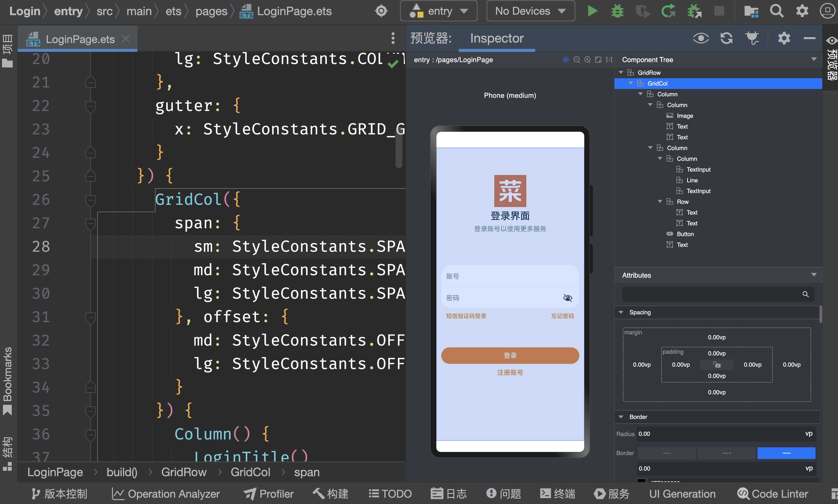Click the Attributes search input field
Viewport: 838px width, 504px height.
(x=712, y=294)
